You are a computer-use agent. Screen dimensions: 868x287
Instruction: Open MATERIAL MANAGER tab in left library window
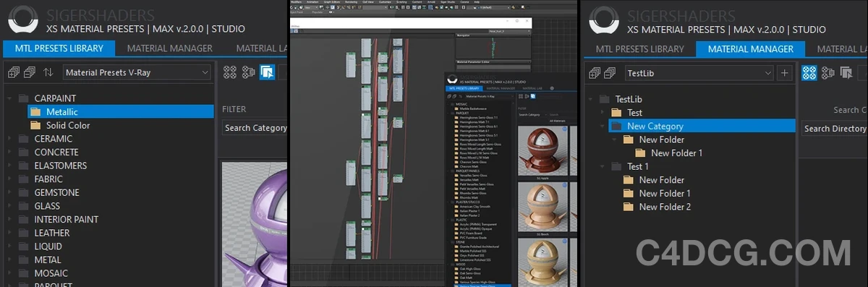coord(170,48)
